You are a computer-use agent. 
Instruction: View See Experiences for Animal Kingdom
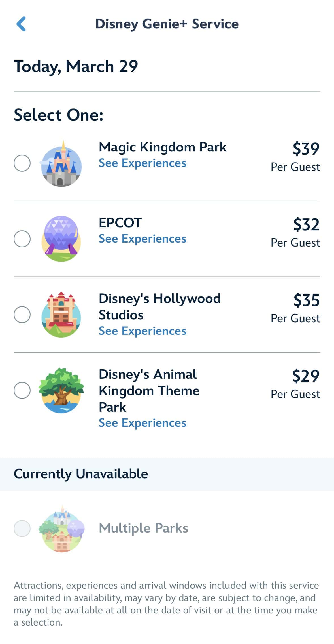point(142,423)
